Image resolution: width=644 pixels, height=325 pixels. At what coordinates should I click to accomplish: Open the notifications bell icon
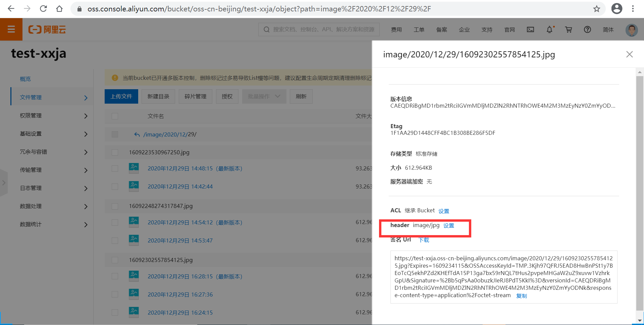pyautogui.click(x=549, y=30)
